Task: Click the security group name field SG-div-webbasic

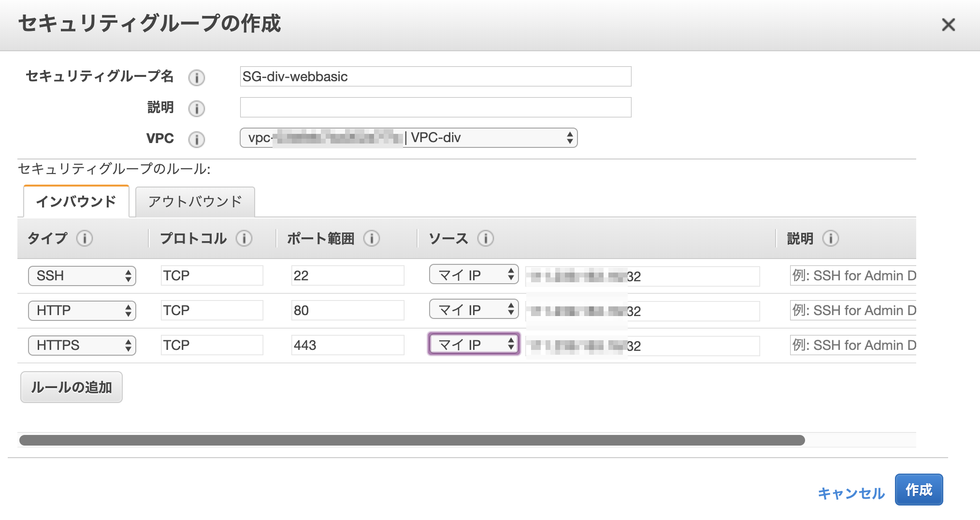Action: (x=436, y=76)
